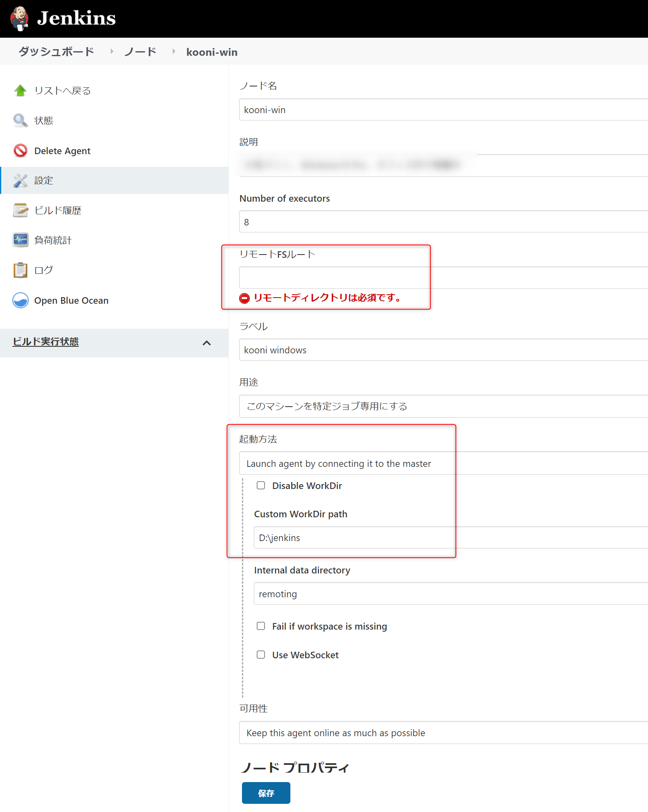Click the Jenkins title text
The height and width of the screenshot is (812, 648).
(x=76, y=18)
